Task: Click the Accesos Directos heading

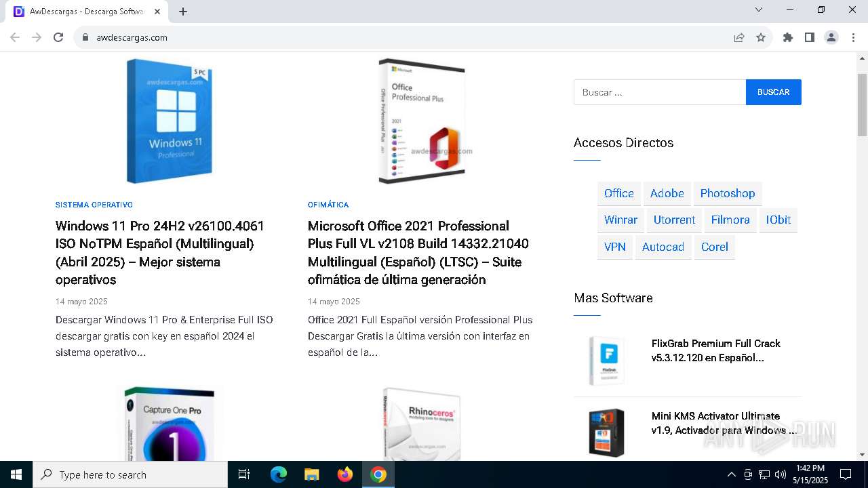Action: coord(623,143)
